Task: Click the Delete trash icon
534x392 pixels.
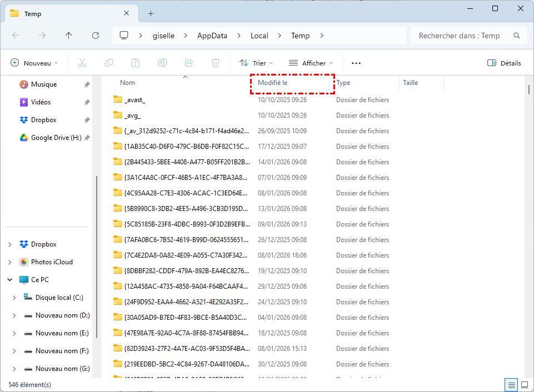Action: pos(216,63)
